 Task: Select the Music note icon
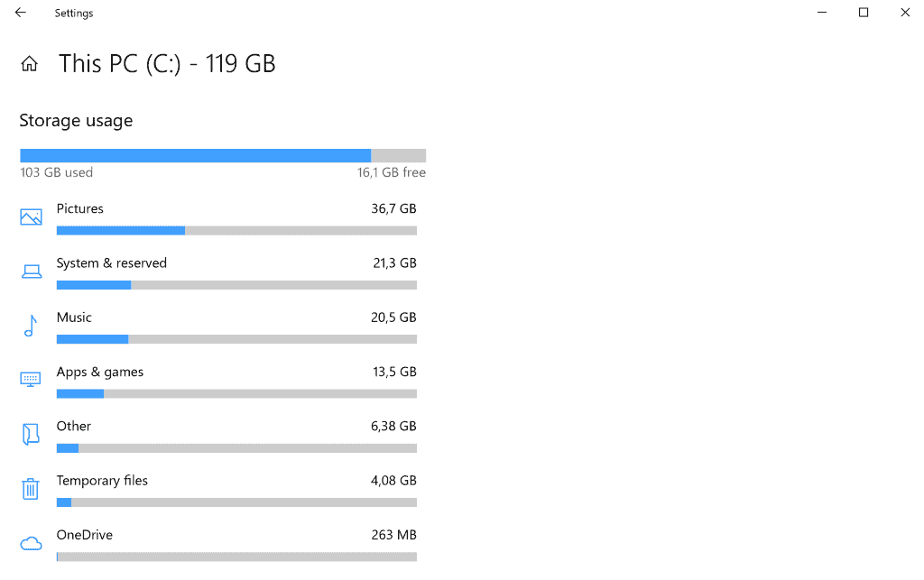tap(30, 326)
